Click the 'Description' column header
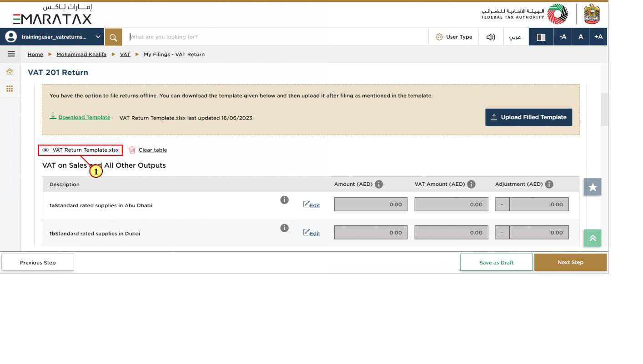Image resolution: width=643 pixels, height=364 pixels. tap(65, 184)
